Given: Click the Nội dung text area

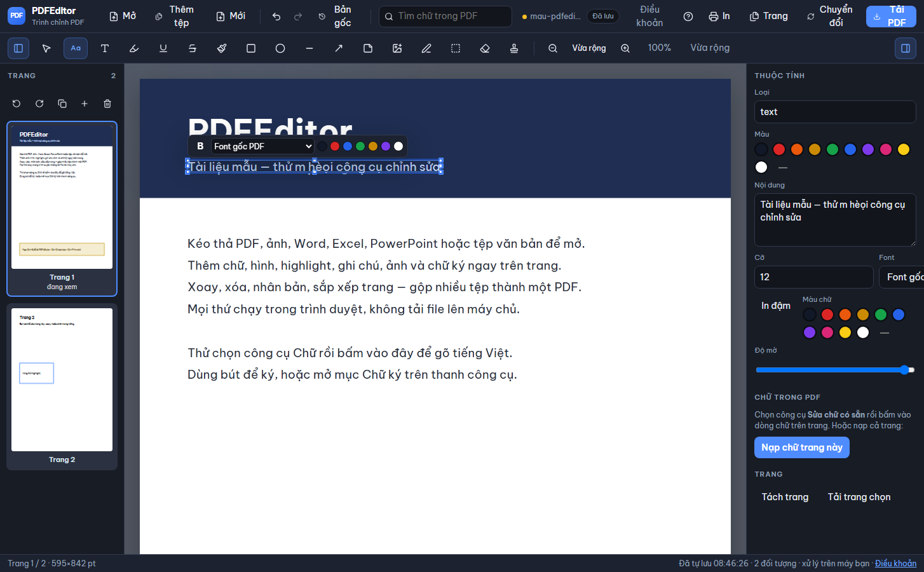Looking at the screenshot, I should coord(835,220).
